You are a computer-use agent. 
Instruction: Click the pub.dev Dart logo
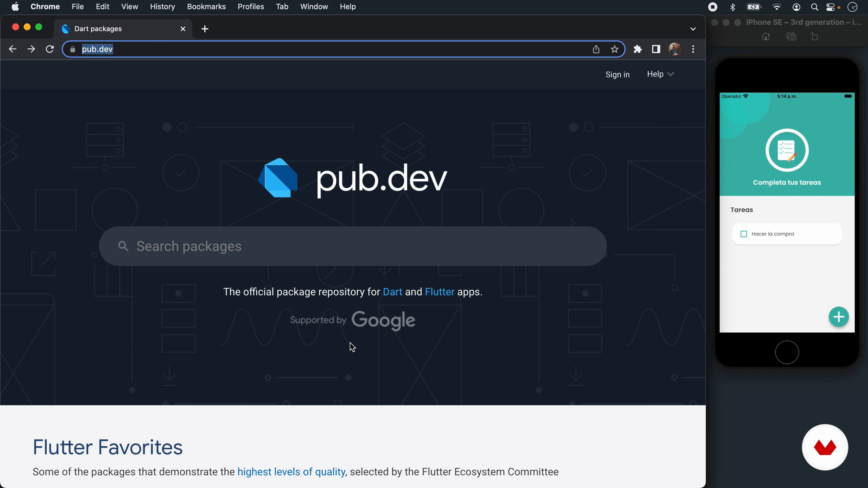click(x=352, y=178)
